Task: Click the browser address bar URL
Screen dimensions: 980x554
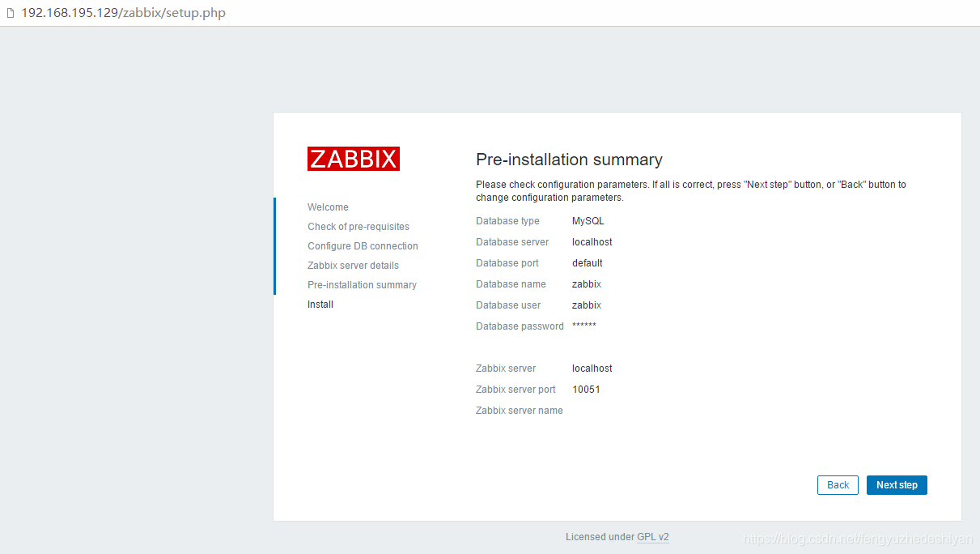Action: click(x=123, y=12)
